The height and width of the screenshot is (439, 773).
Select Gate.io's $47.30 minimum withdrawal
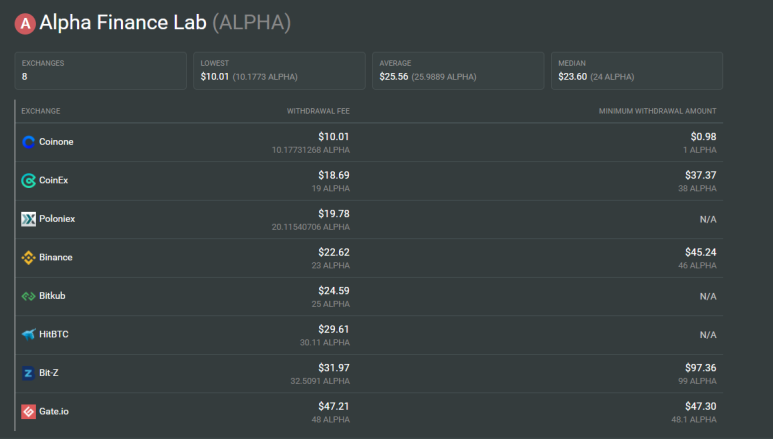pyautogui.click(x=701, y=406)
